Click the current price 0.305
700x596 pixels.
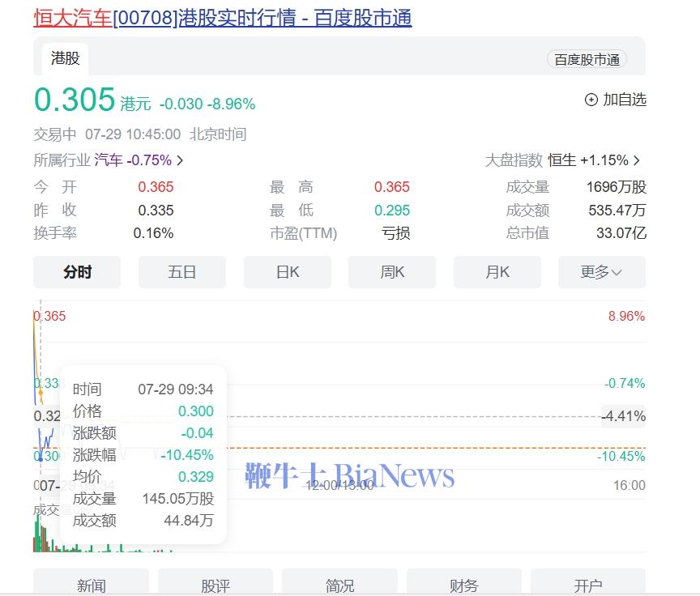click(x=75, y=99)
